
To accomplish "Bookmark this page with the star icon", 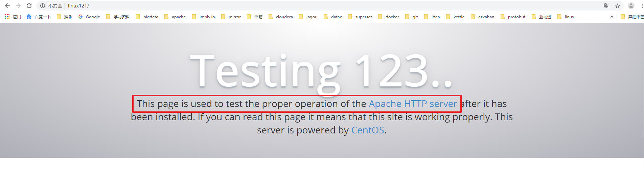I will (618, 6).
